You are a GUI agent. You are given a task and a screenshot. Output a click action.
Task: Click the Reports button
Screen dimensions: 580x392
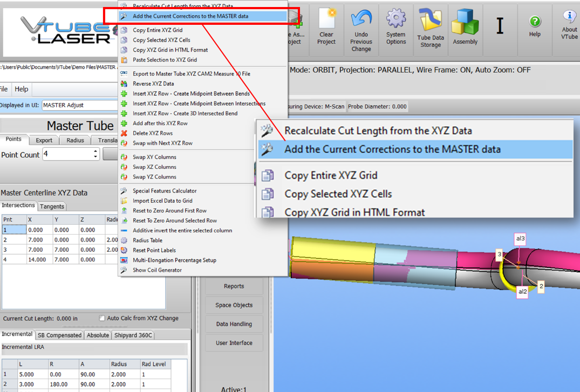coord(234,286)
